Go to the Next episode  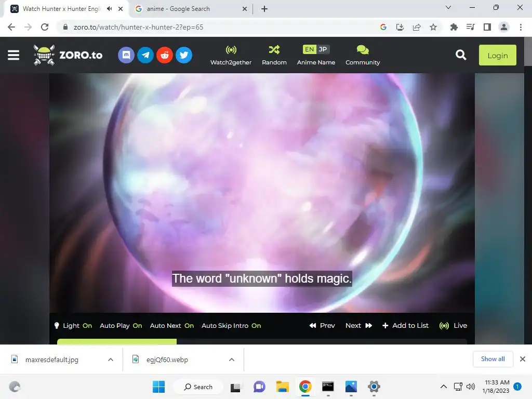tap(358, 326)
